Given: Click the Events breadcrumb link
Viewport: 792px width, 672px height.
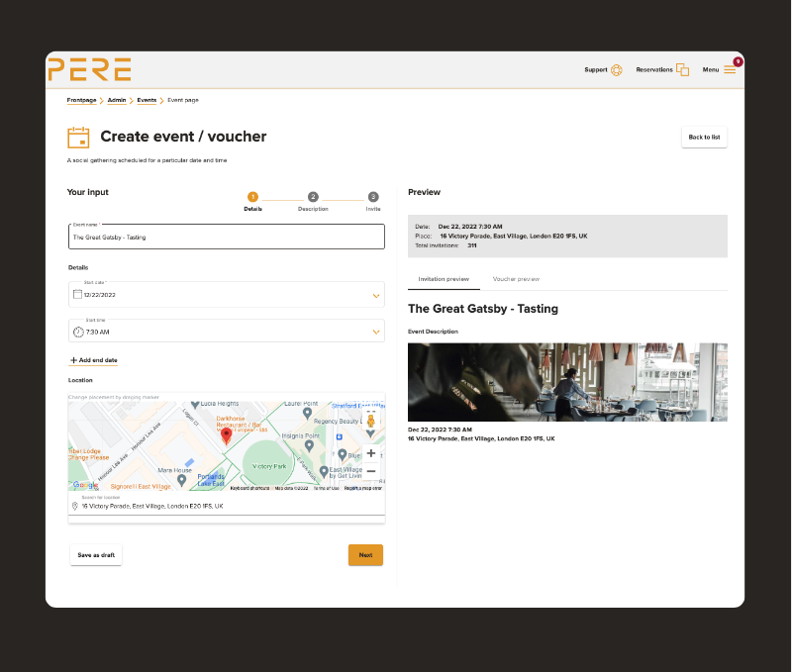Looking at the screenshot, I should 147,100.
